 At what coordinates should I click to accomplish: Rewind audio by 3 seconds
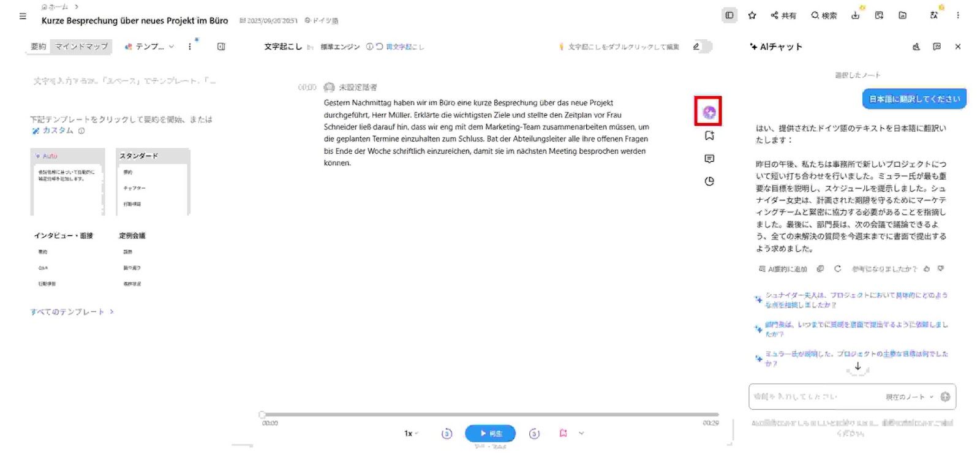point(447,434)
